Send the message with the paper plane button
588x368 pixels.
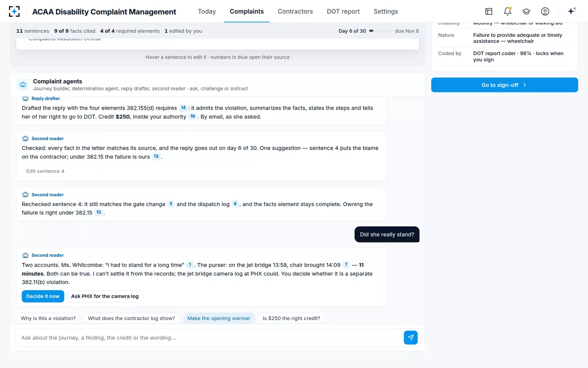tap(411, 338)
